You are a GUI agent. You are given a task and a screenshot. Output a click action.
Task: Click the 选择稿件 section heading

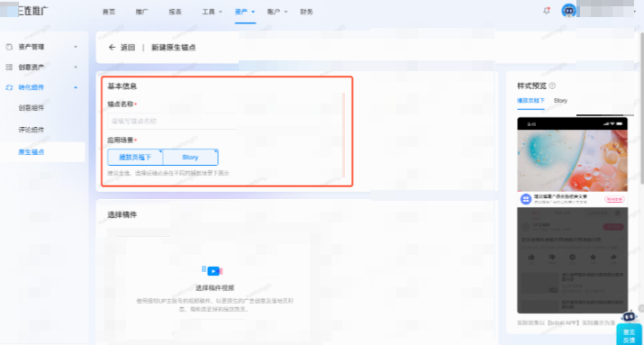(122, 214)
